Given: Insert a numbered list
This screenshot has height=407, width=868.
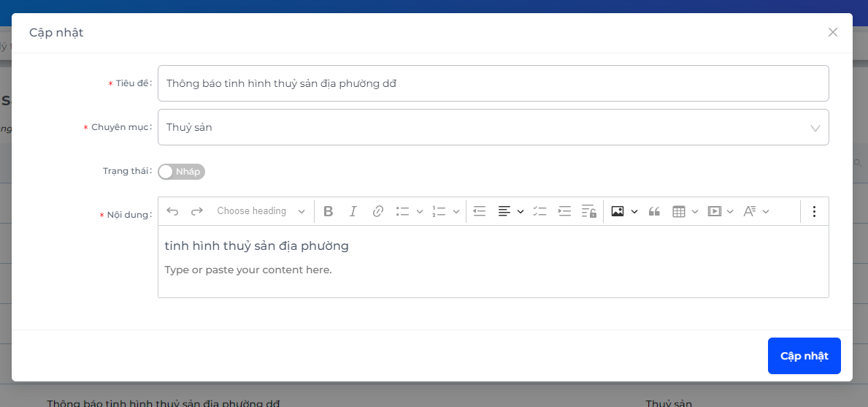Looking at the screenshot, I should tap(439, 211).
